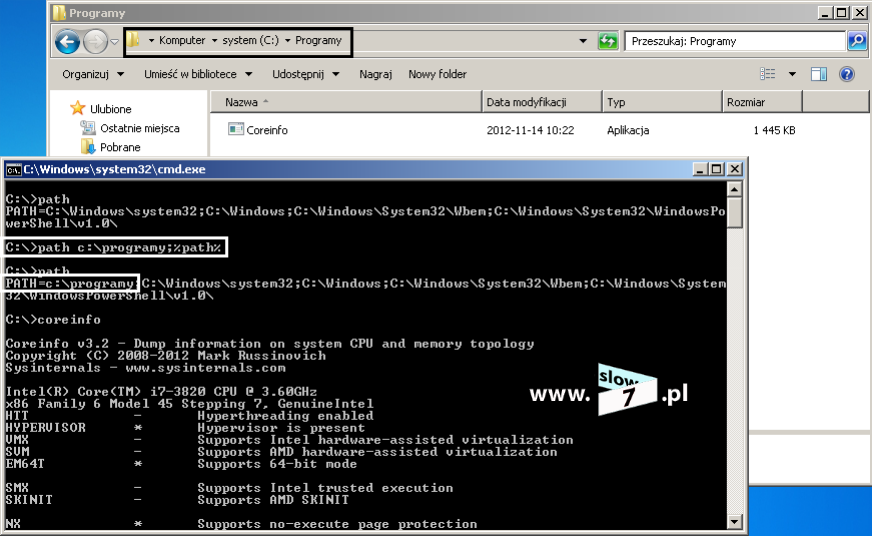Click the Forward arrow in the Programy window
Screen dimensions: 872x536
click(95, 42)
